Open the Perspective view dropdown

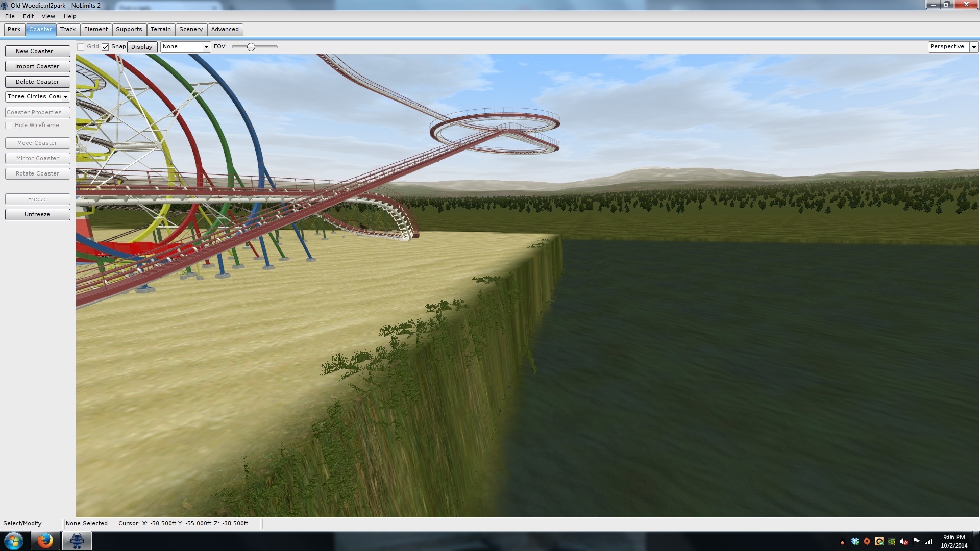coord(973,47)
